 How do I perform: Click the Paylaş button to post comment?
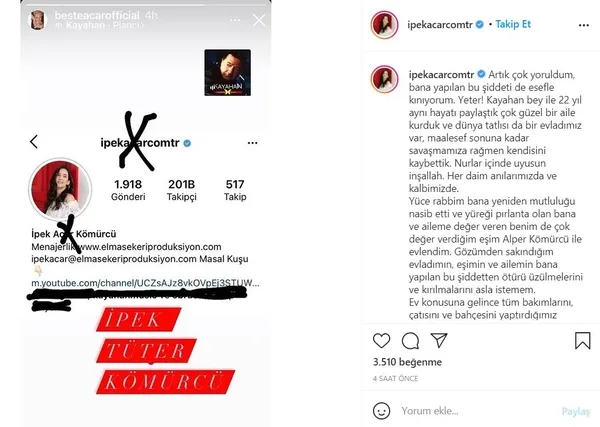[576, 411]
